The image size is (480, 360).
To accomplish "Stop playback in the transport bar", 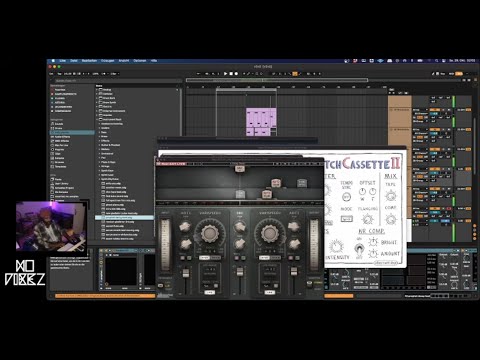I will pyautogui.click(x=231, y=74).
